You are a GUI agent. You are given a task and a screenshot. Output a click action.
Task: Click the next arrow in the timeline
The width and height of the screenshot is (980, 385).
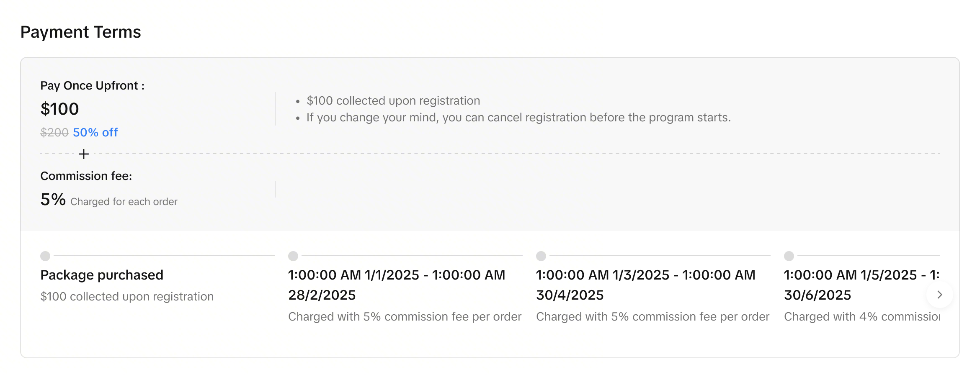tap(939, 295)
